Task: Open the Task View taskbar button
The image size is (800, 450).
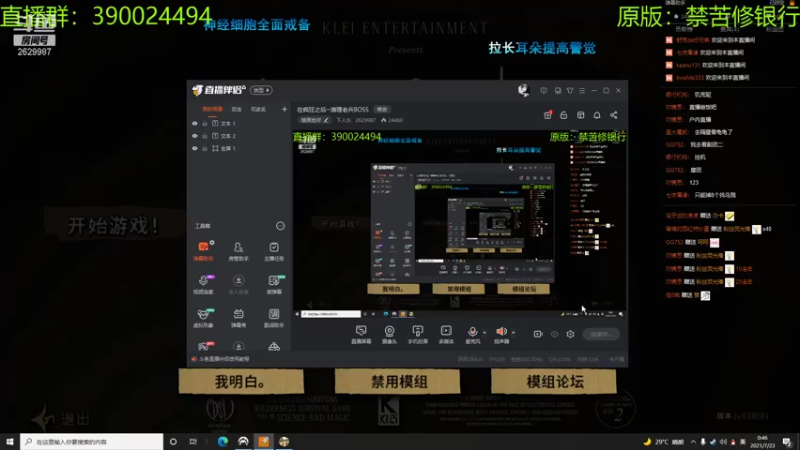Action: point(193,441)
